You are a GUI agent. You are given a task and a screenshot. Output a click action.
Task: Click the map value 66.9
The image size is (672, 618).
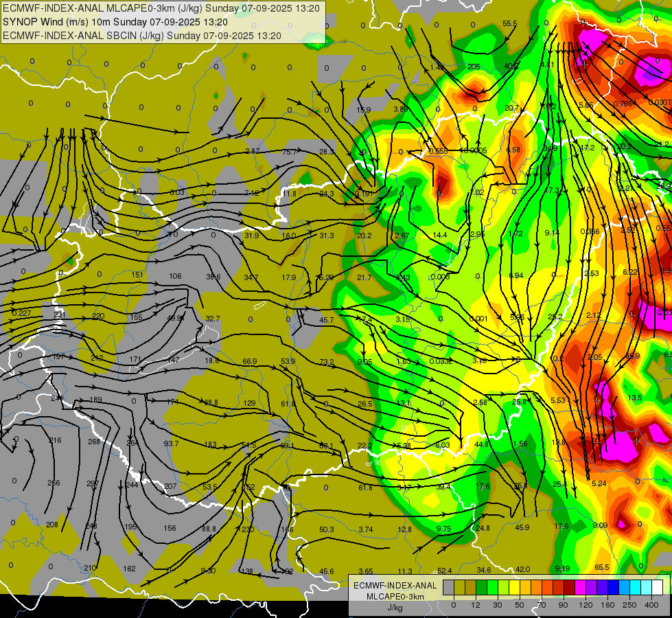[250, 361]
